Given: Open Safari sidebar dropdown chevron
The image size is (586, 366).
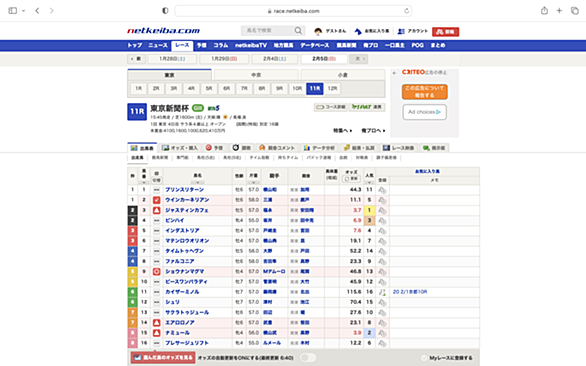Looking at the screenshot, I should click(x=23, y=11).
